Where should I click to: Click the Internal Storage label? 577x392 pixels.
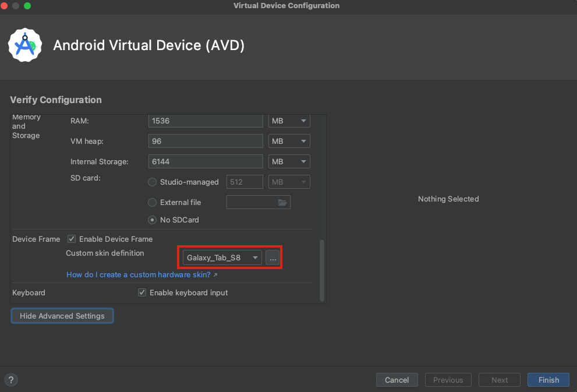[x=100, y=161]
